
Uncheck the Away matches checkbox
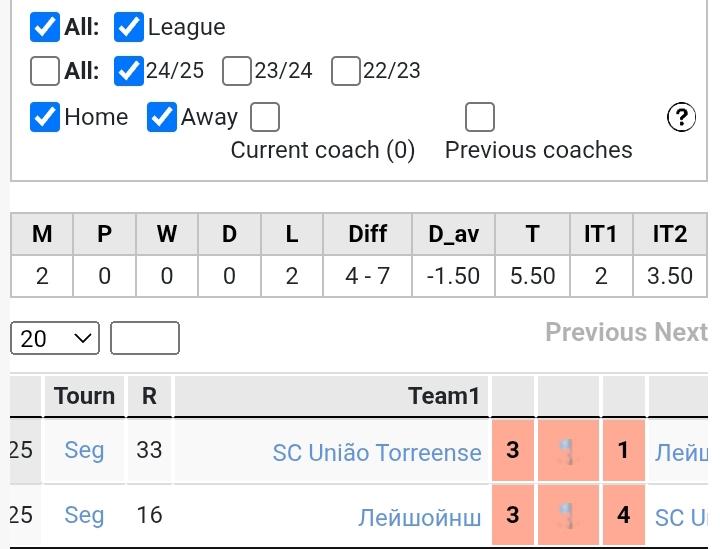click(x=162, y=117)
